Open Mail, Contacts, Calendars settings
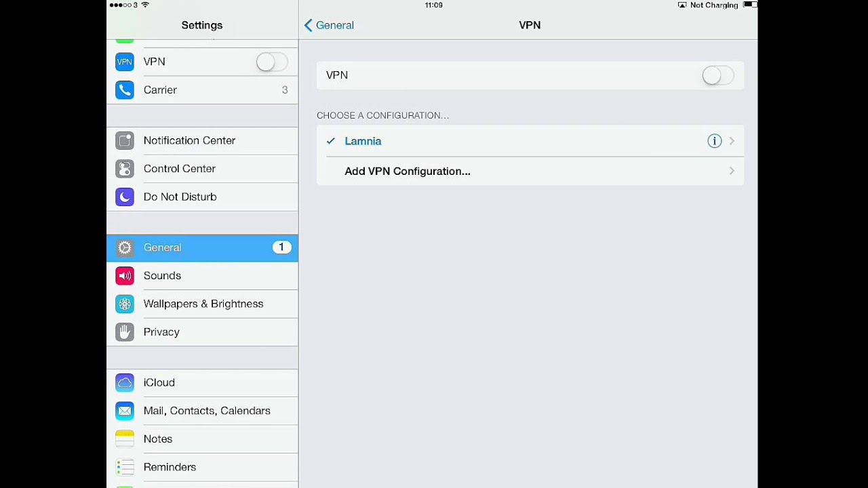The image size is (868, 488). [x=202, y=411]
